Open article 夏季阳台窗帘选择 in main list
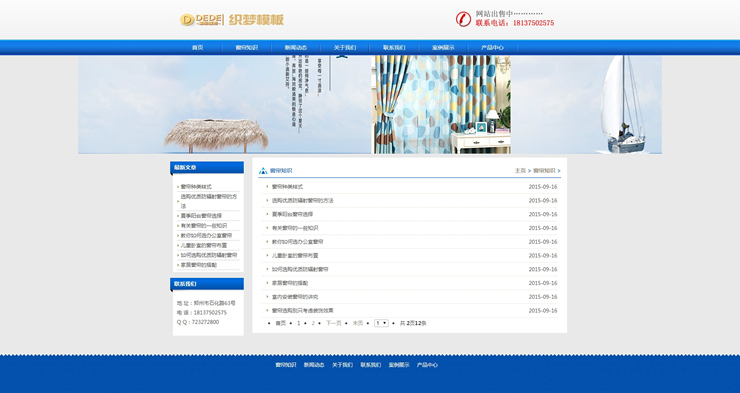Image resolution: width=740 pixels, height=393 pixels. click(292, 214)
